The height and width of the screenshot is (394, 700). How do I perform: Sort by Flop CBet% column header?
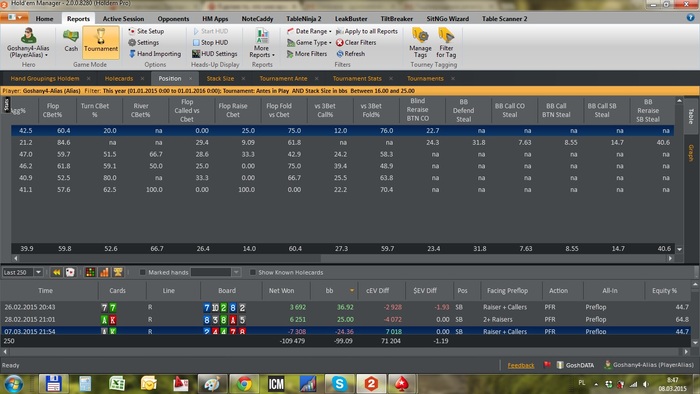[53, 110]
